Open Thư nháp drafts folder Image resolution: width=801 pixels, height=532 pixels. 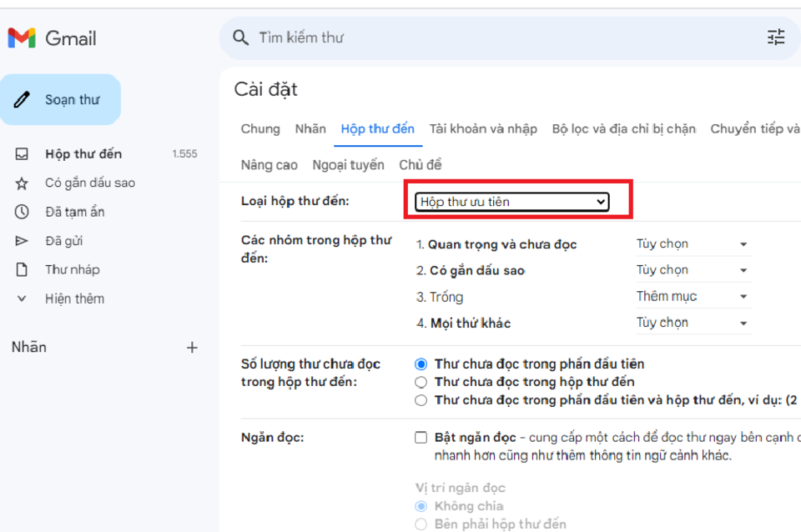pos(72,269)
